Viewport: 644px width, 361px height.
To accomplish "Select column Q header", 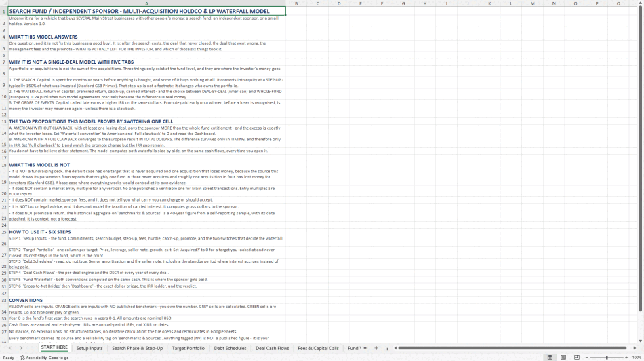I will (x=618, y=3).
